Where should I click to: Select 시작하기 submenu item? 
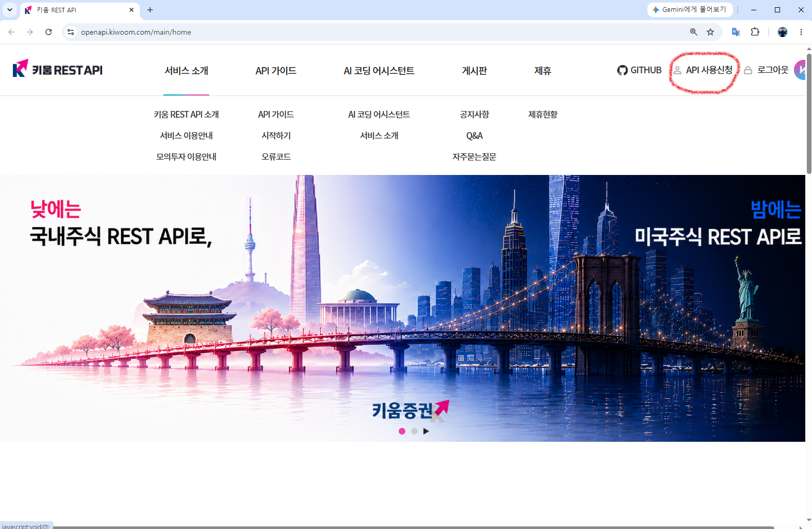tap(276, 136)
